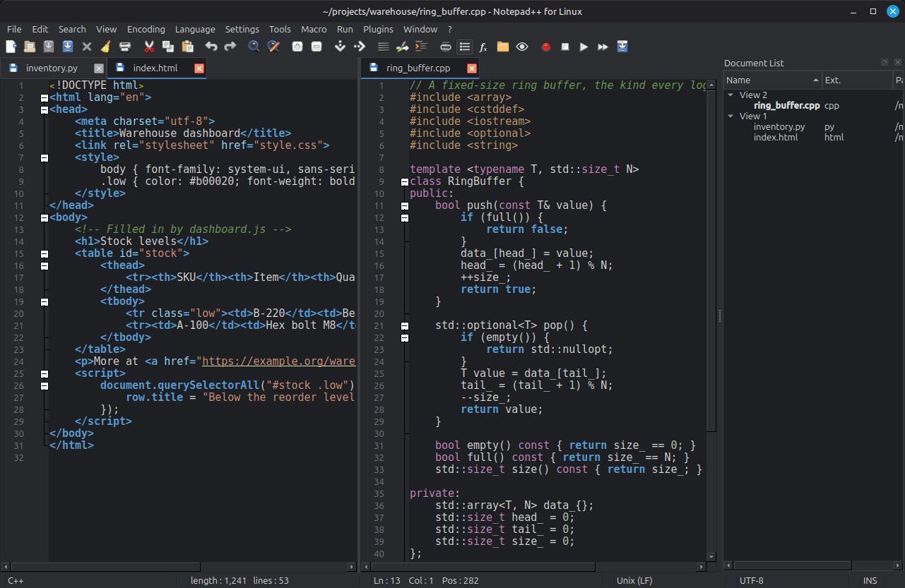Viewport: 905px width, 588px height.
Task: Toggle synchronized vertical scrolling
Action: tap(341, 47)
